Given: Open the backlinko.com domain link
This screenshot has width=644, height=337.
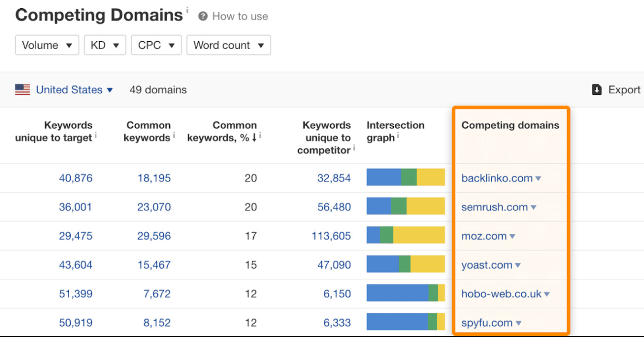Looking at the screenshot, I should (497, 178).
